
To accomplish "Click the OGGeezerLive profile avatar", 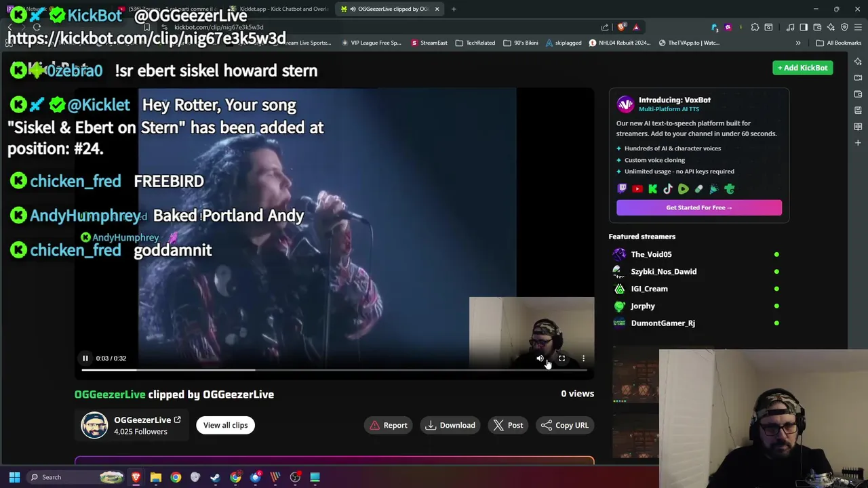I will (x=94, y=426).
